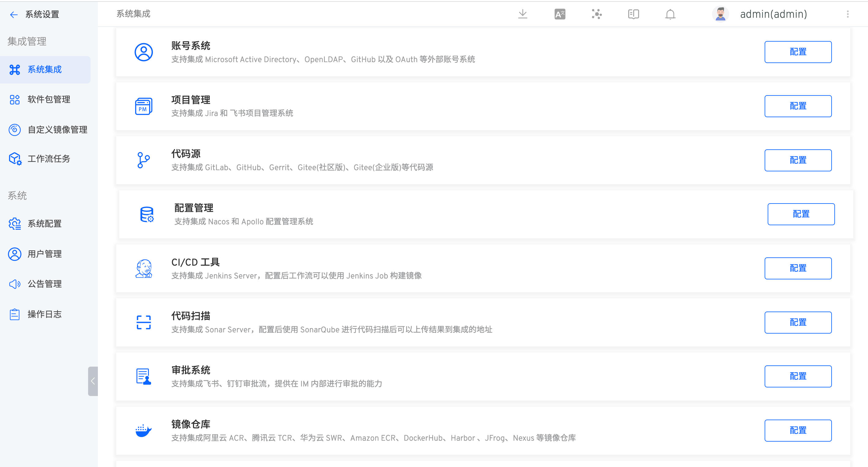This screenshot has width=868, height=467.
Task: Open the notification bell
Action: (x=670, y=14)
